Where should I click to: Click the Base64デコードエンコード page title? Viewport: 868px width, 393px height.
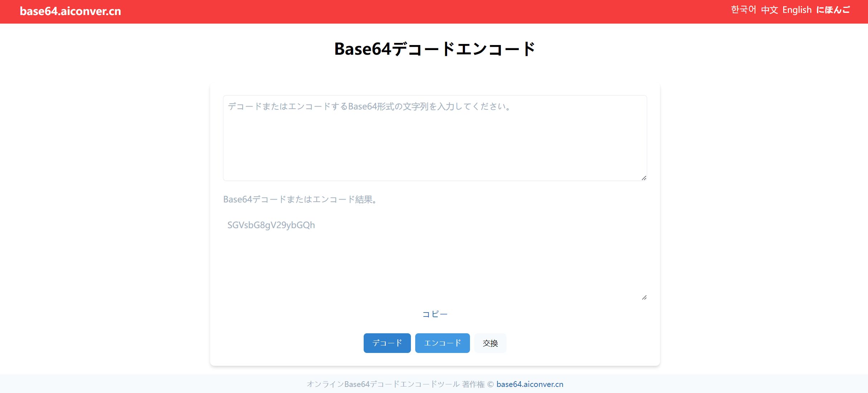434,49
